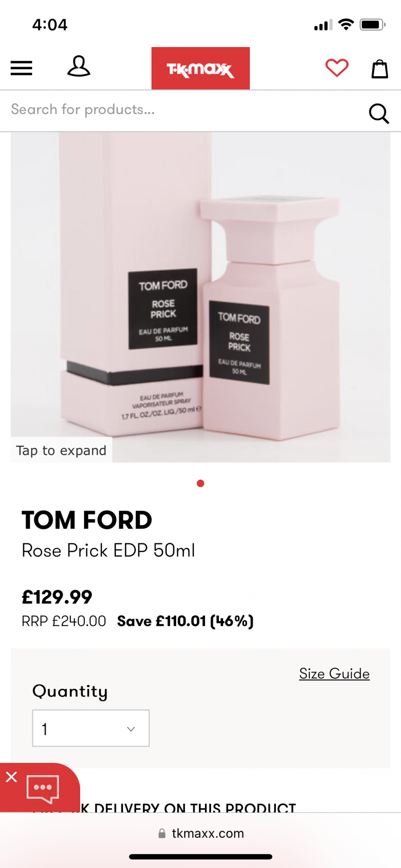Open the wishlist heart icon

[x=337, y=68]
